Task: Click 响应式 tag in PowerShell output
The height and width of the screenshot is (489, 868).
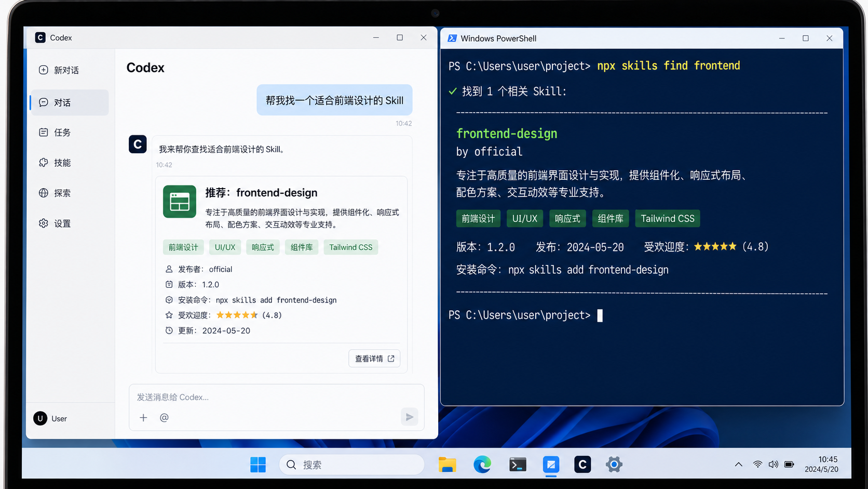Action: click(x=567, y=219)
